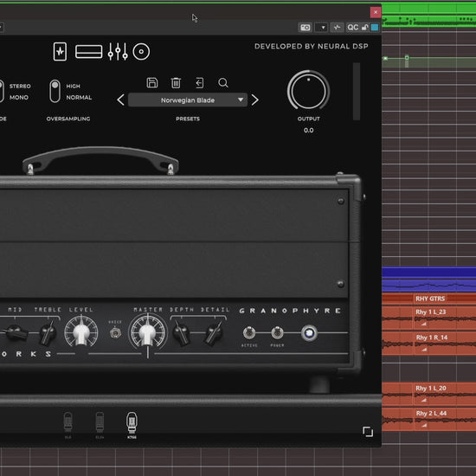Open QC quick controls in plugin header
The height and width of the screenshot is (476, 476).
pos(353,28)
